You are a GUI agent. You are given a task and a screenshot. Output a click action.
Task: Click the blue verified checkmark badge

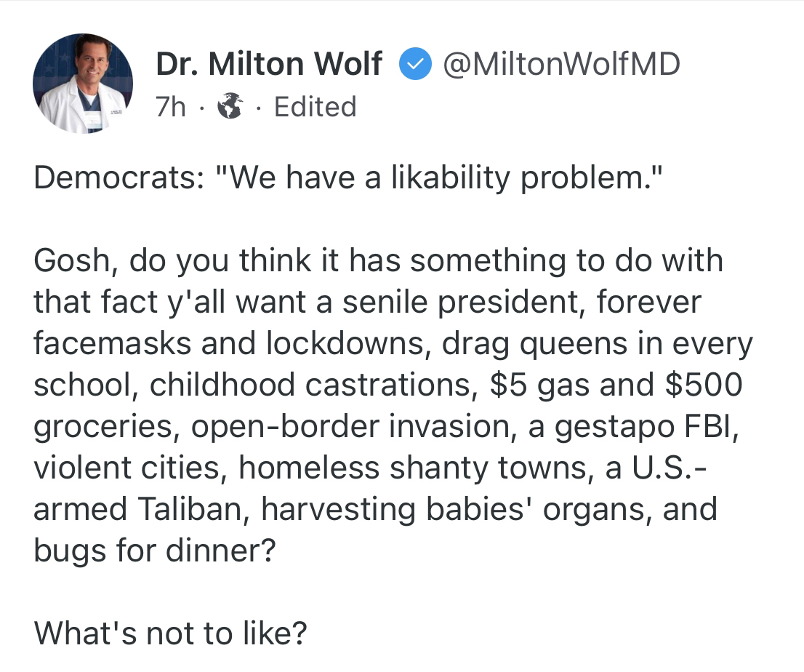tap(412, 65)
